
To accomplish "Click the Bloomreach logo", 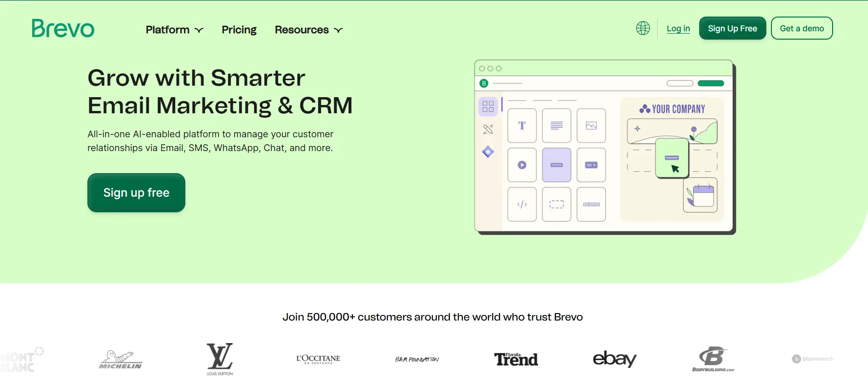I will pos(813,359).
